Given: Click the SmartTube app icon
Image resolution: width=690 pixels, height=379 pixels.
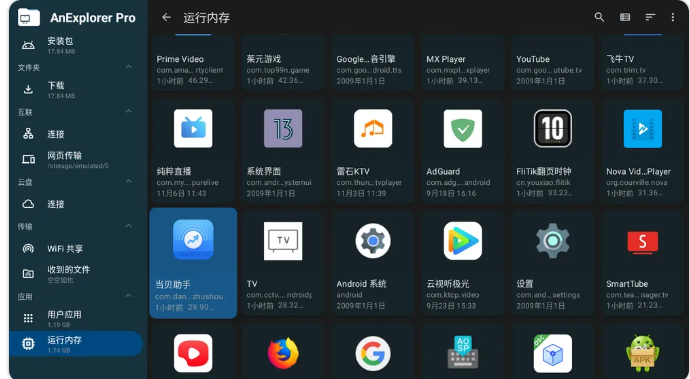Looking at the screenshot, I should click(642, 242).
